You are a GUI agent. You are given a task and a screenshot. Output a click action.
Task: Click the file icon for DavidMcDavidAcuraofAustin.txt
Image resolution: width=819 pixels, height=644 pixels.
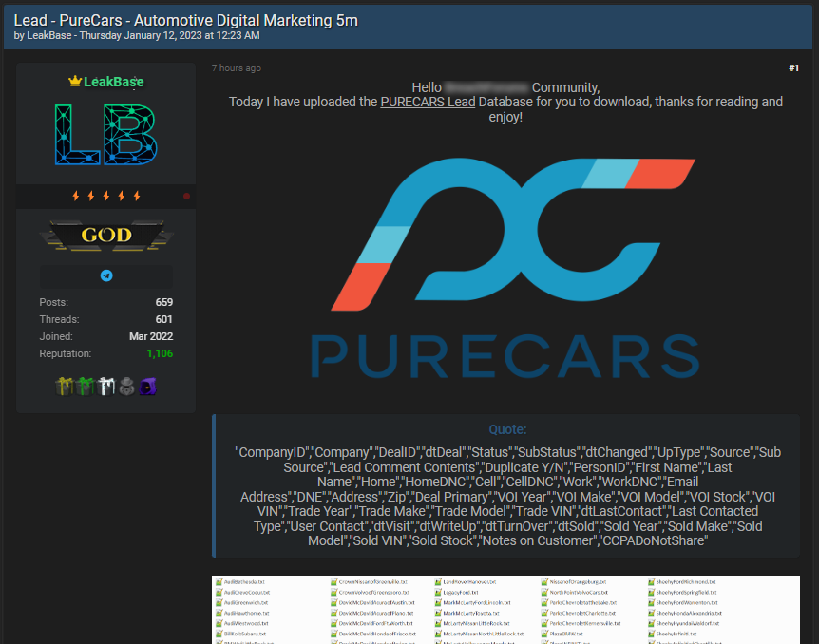[x=334, y=602]
